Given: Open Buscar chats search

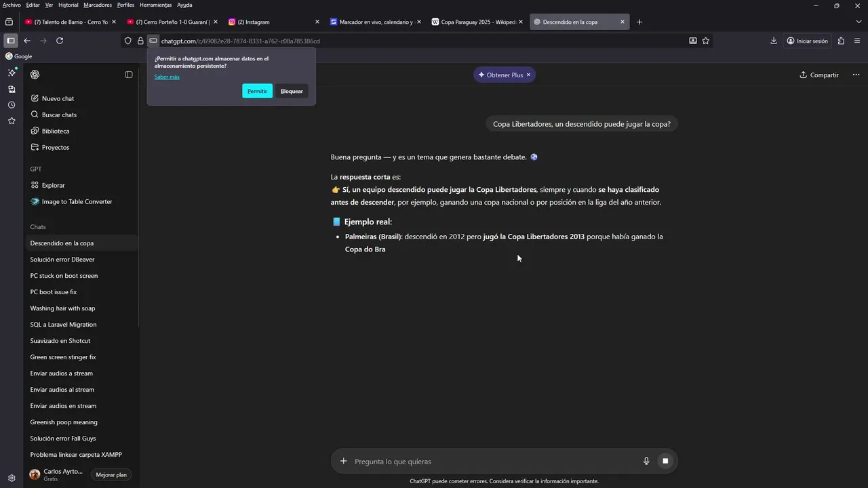Looking at the screenshot, I should (x=81, y=115).
